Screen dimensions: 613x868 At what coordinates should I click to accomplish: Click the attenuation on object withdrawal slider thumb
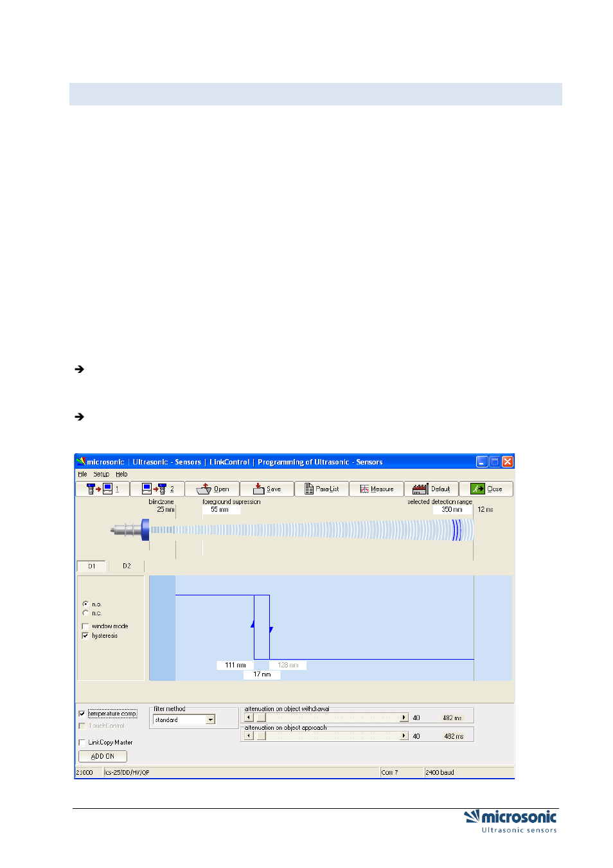261,718
